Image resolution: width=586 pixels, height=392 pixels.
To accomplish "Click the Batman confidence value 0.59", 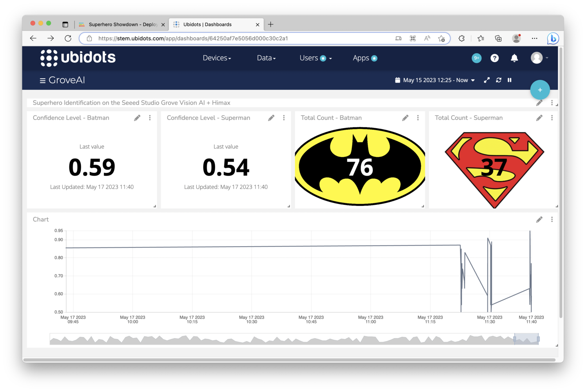I will coord(92,167).
